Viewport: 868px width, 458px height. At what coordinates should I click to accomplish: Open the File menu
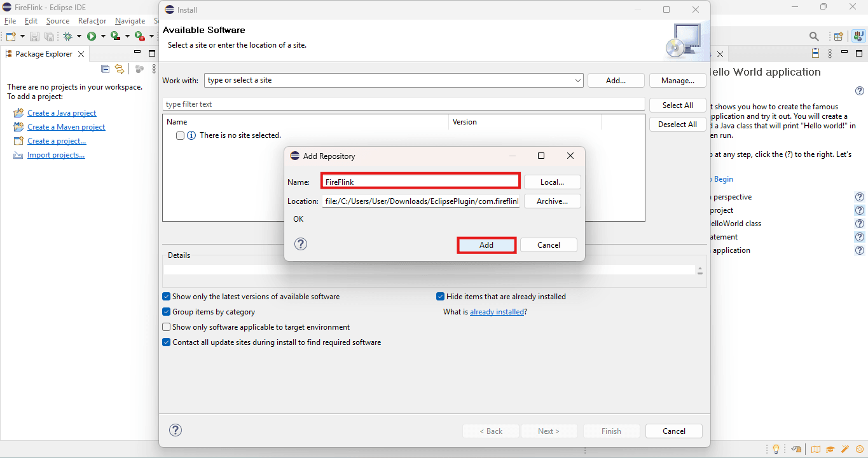[x=10, y=21]
